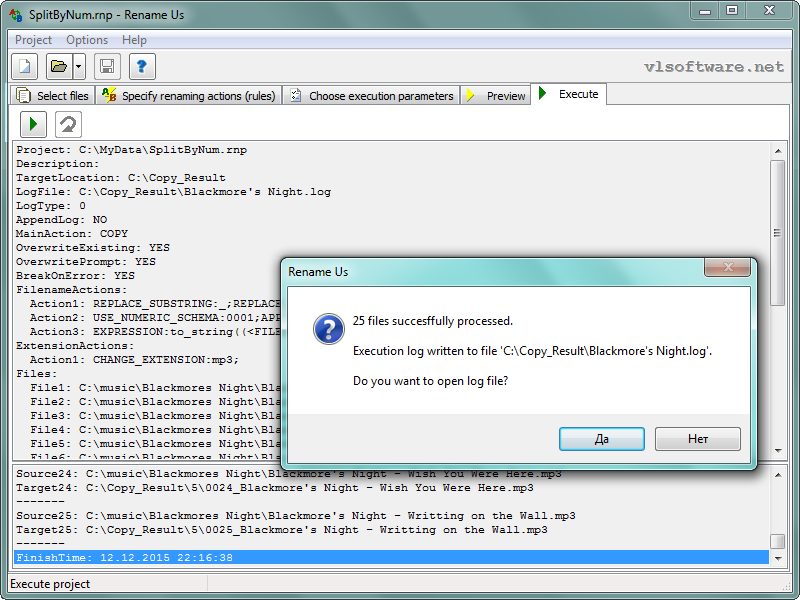The height and width of the screenshot is (600, 800).
Task: Open a project with the folder icon
Action: click(59, 66)
